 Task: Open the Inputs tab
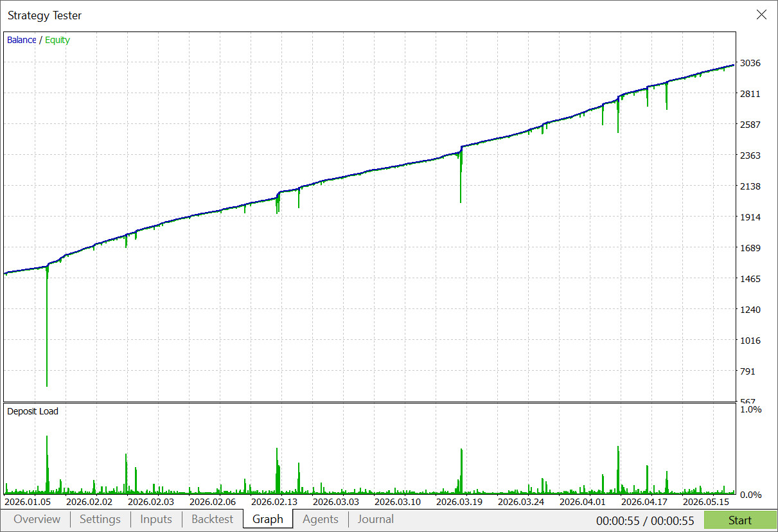coord(156,519)
